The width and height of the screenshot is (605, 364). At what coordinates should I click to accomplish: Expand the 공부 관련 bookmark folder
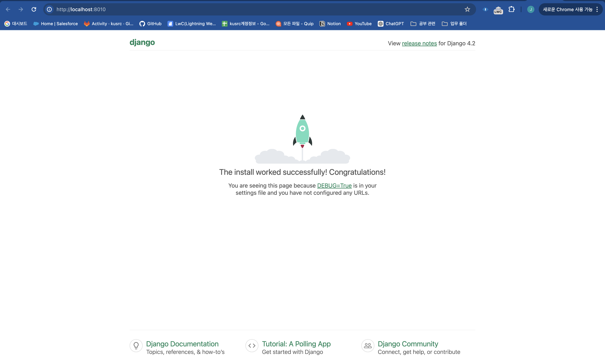[x=423, y=24]
